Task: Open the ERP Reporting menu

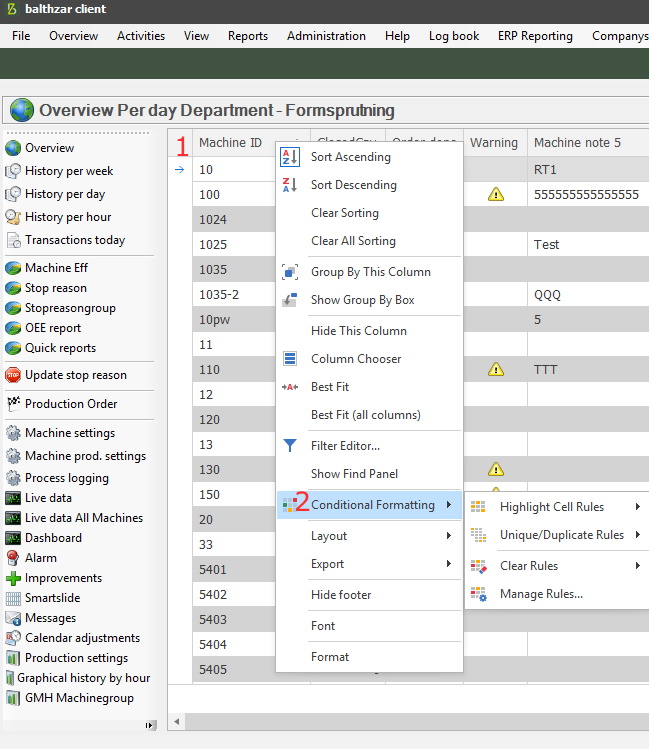Action: tap(535, 36)
